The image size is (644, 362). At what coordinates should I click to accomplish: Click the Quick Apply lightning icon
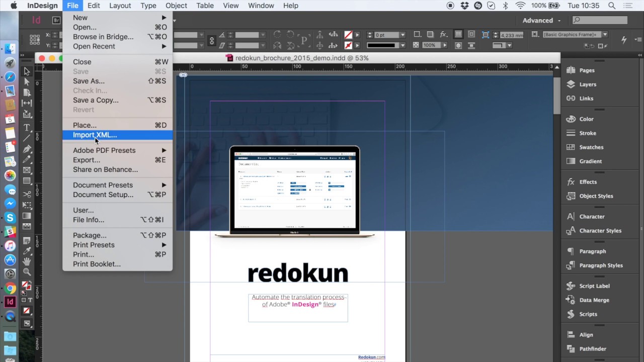(x=624, y=40)
